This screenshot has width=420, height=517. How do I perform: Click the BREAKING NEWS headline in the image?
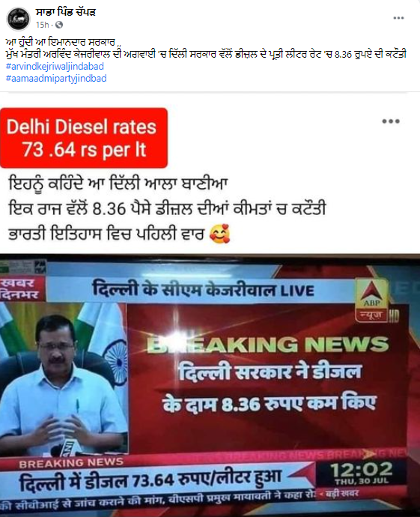pos(267,345)
